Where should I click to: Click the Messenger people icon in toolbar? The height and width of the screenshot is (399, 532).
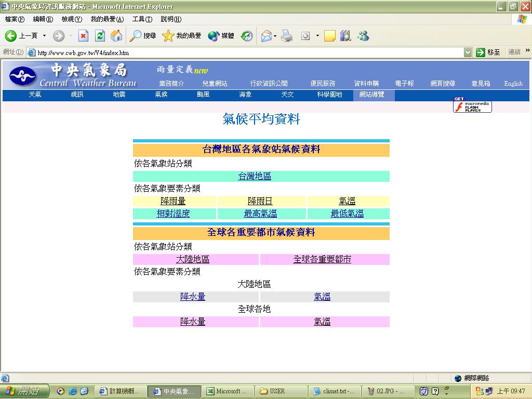point(363,36)
